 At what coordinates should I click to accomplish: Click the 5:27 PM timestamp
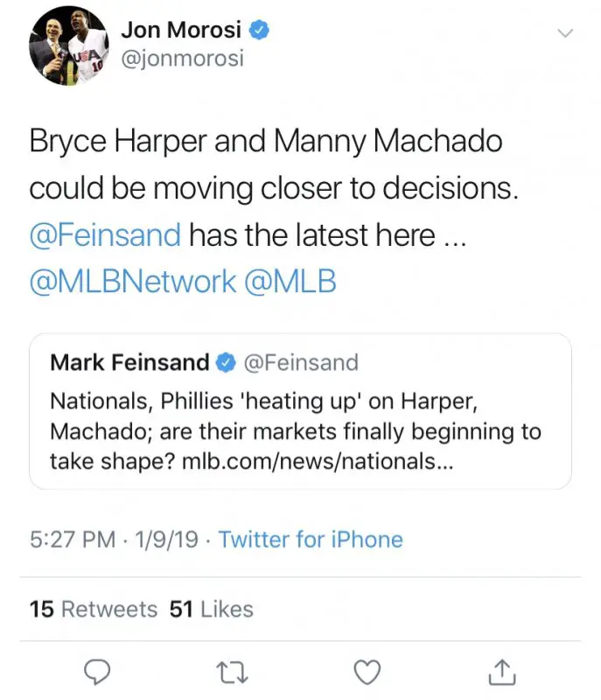[72, 539]
